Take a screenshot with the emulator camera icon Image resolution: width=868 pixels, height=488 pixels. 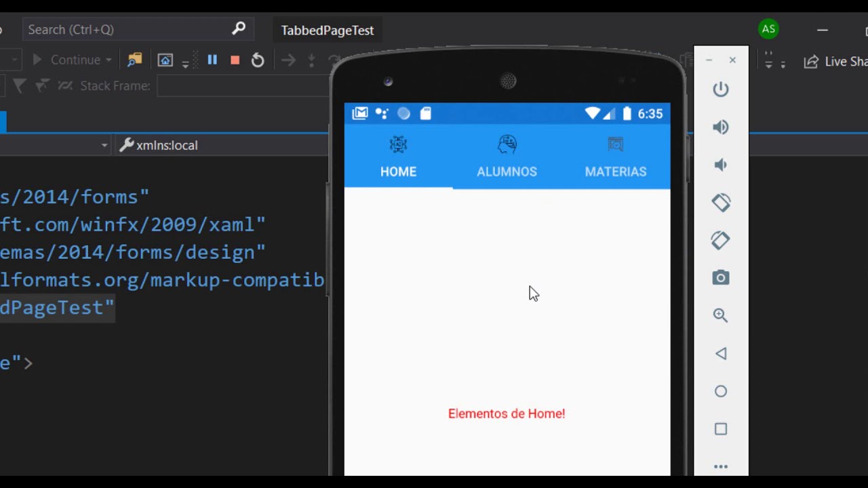(x=721, y=278)
